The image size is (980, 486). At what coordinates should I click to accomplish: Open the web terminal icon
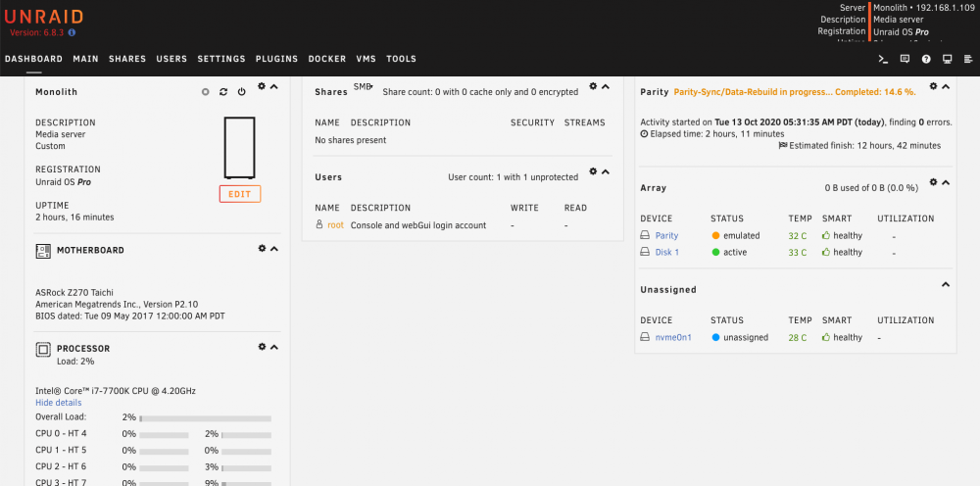click(x=883, y=59)
